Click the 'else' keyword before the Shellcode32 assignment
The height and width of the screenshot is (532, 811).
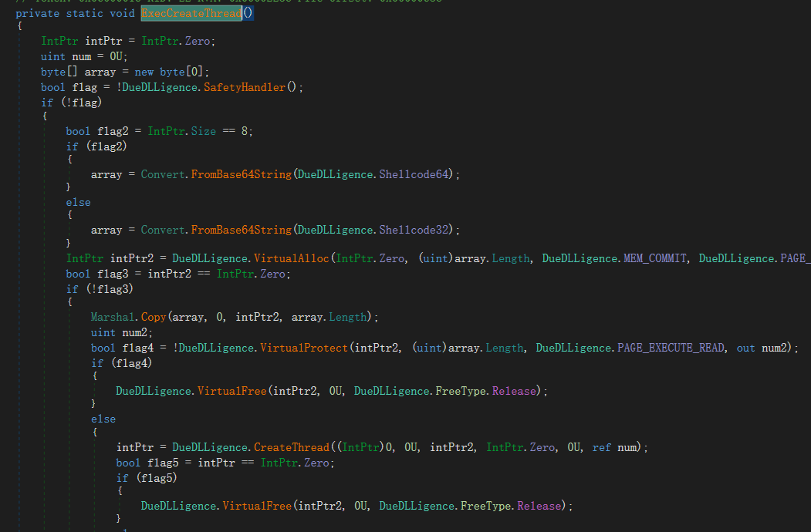[x=78, y=202]
